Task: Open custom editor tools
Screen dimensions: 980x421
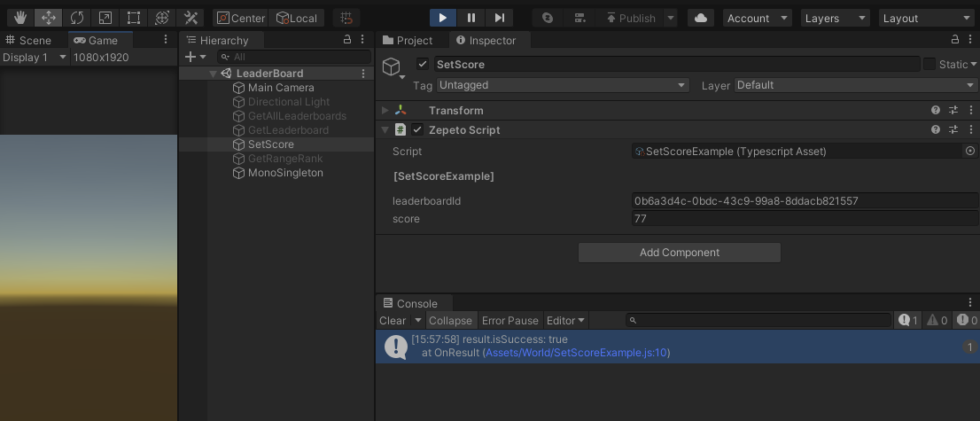Action: (x=191, y=18)
